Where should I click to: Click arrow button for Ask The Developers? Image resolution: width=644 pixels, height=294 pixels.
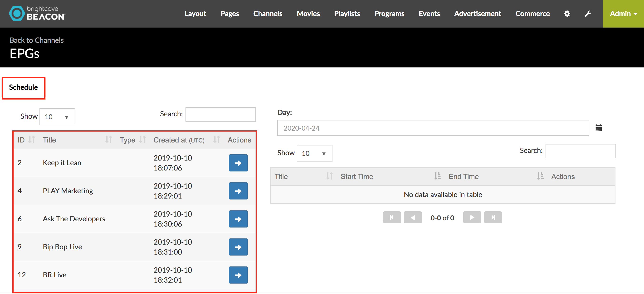click(238, 219)
